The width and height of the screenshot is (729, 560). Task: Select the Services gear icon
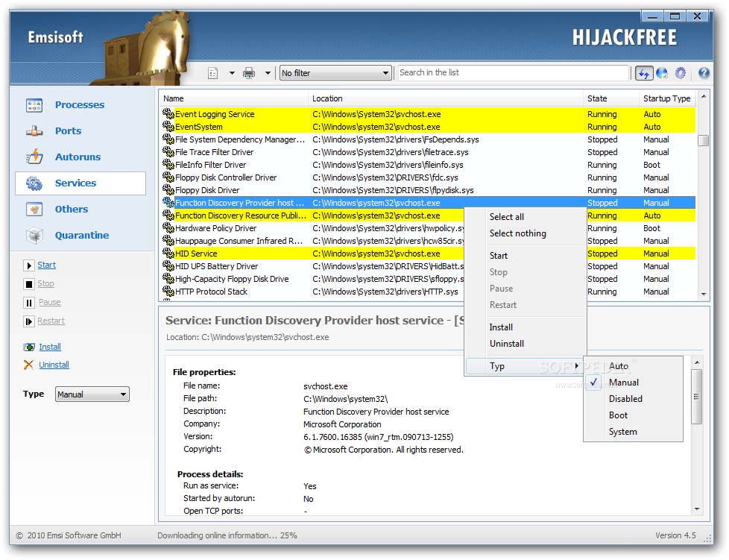(x=34, y=183)
